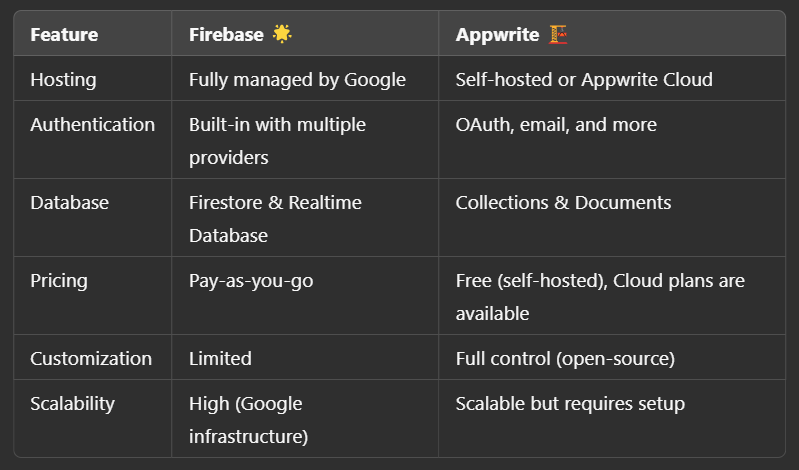
Task: Select the 'Self-hosted or Appwrite Cloud' cell
Action: coord(584,79)
